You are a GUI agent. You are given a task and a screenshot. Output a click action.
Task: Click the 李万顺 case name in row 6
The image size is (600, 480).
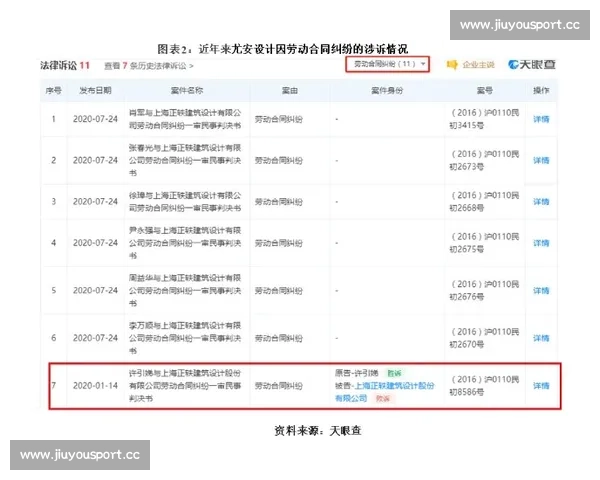pos(185,338)
